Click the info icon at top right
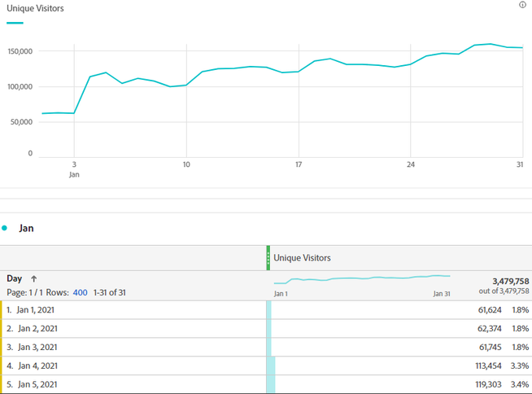Image resolution: width=532 pixels, height=394 pixels. click(x=522, y=5)
